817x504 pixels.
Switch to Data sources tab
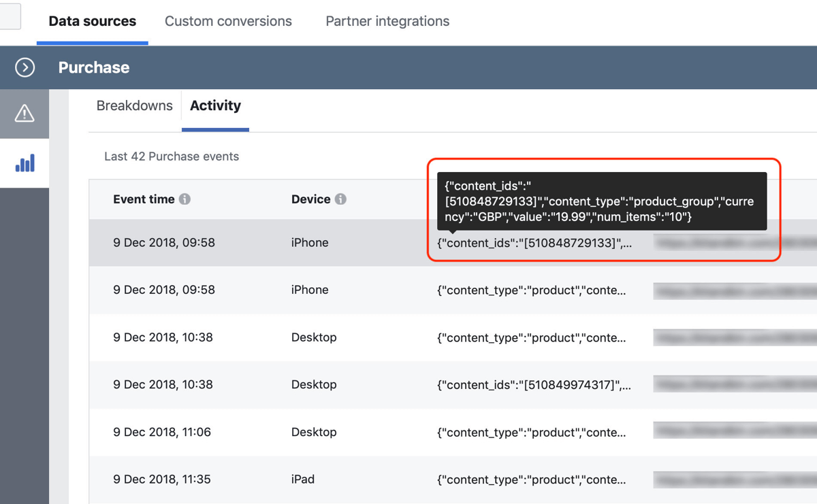click(x=93, y=21)
